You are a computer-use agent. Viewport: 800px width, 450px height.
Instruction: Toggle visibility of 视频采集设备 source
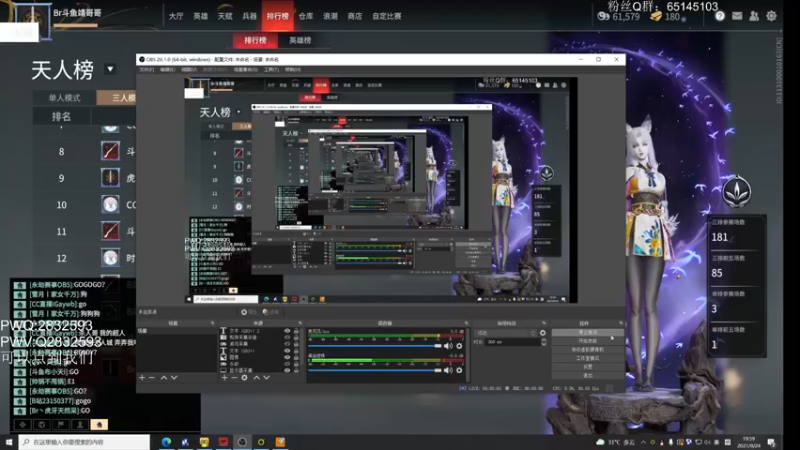287,337
